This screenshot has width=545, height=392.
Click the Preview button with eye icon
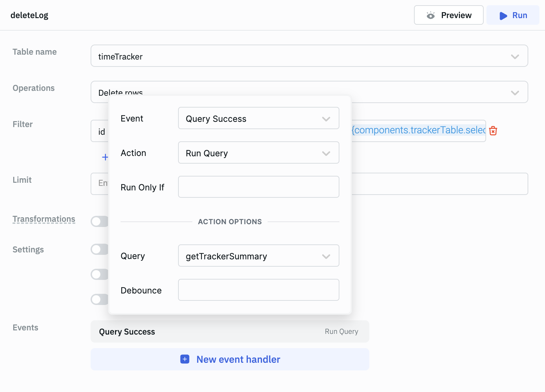pyautogui.click(x=448, y=15)
